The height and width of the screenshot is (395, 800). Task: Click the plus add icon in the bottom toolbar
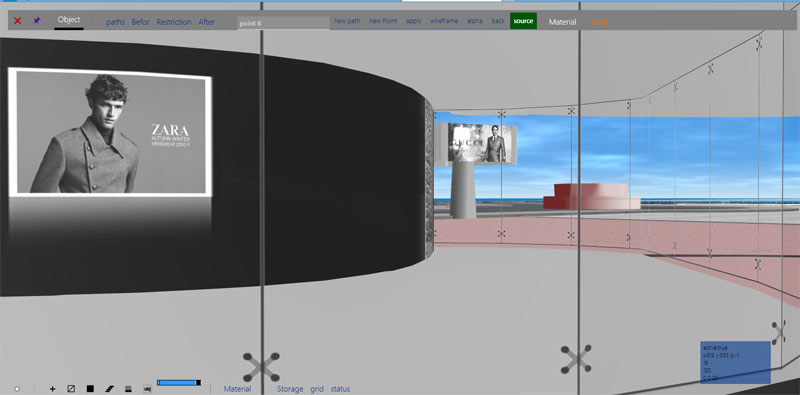53,389
